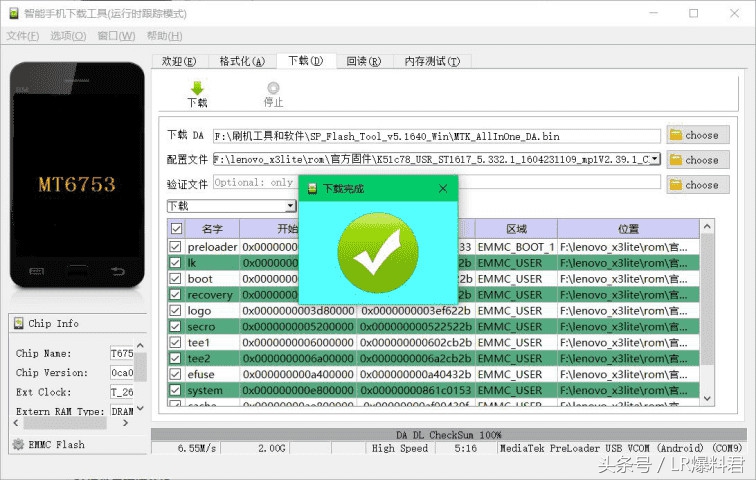The image size is (756, 480).
Task: Click the 位置 column header
Action: pyautogui.click(x=628, y=229)
